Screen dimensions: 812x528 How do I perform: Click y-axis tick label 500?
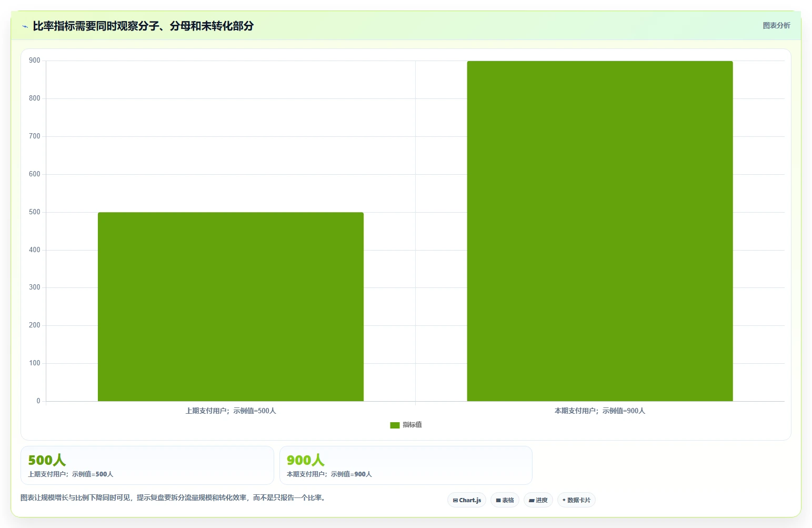click(35, 212)
